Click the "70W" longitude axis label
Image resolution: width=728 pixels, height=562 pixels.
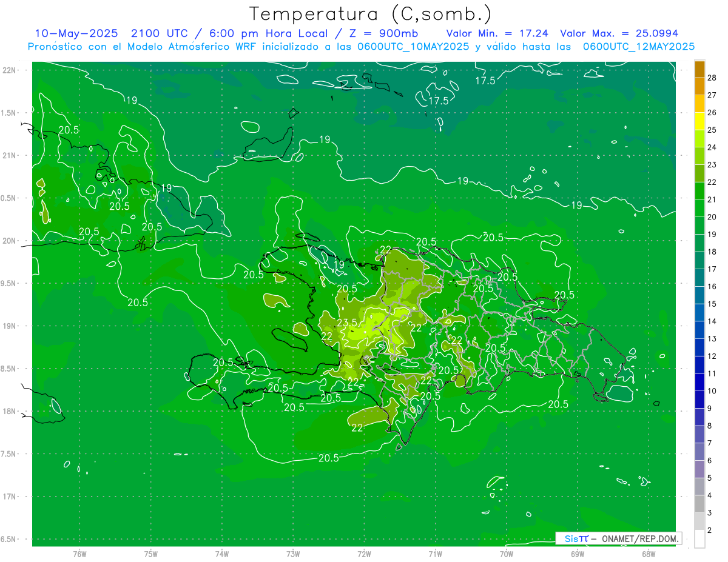[506, 554]
